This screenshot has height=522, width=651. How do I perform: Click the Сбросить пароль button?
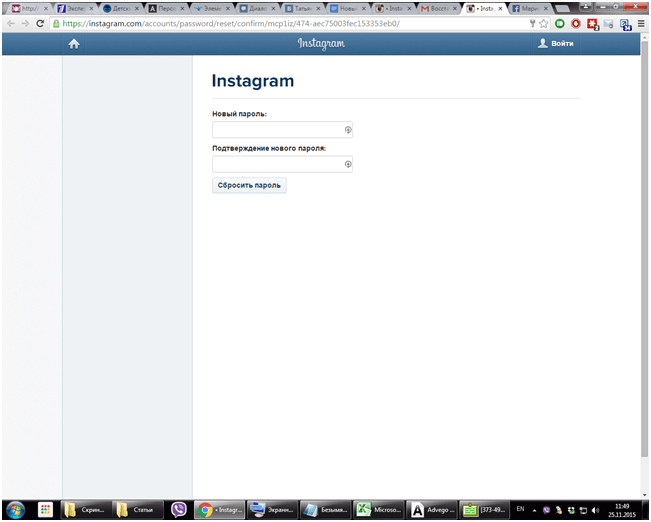249,185
